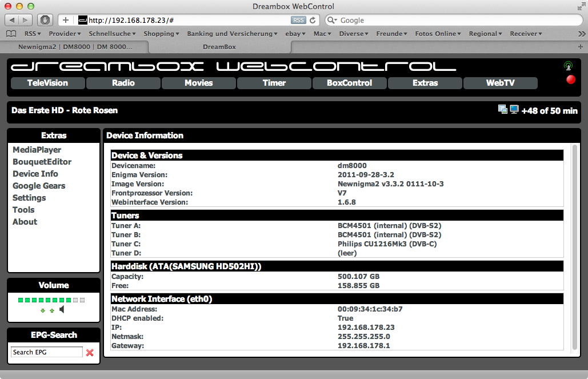Click the Search EPG input field
The image size is (588, 379).
(x=46, y=352)
